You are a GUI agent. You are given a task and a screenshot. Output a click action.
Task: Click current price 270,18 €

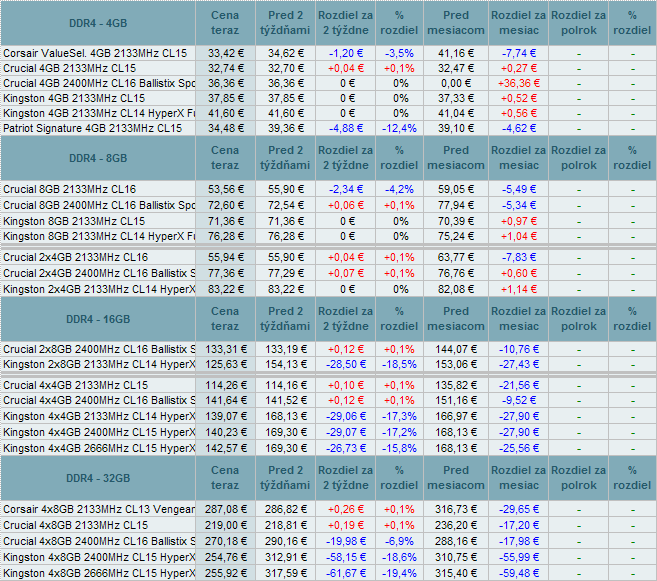[226, 541]
